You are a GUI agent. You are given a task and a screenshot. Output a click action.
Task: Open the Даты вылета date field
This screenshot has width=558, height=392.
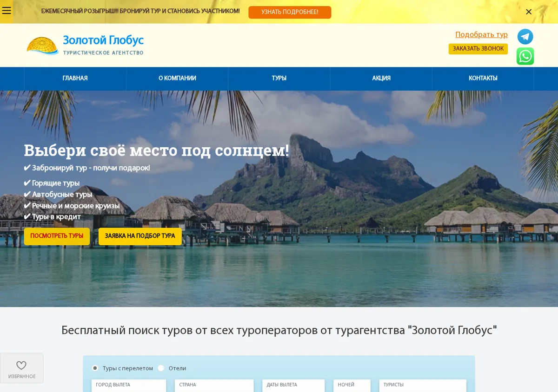[293, 385]
